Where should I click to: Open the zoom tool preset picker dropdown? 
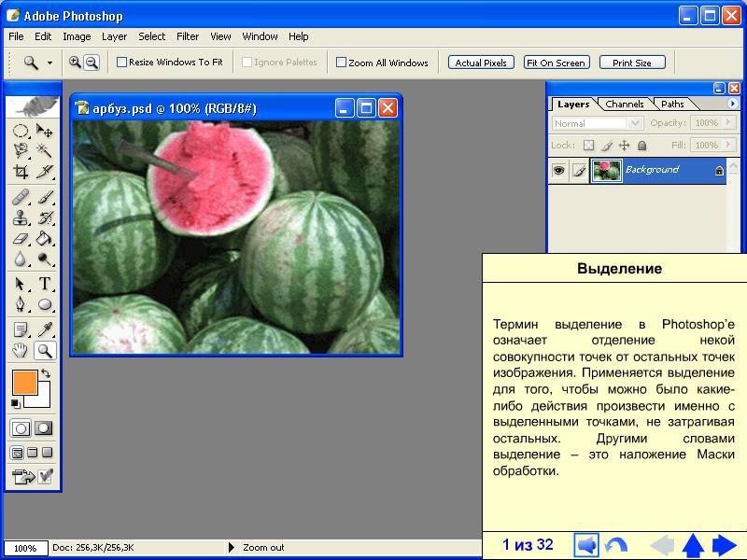(x=49, y=63)
